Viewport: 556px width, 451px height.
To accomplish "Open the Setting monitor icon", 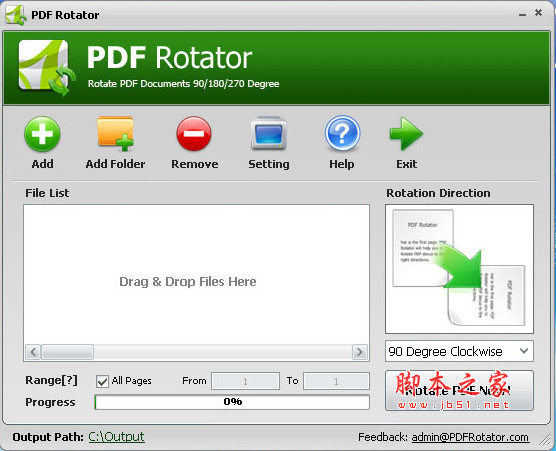I will (268, 133).
